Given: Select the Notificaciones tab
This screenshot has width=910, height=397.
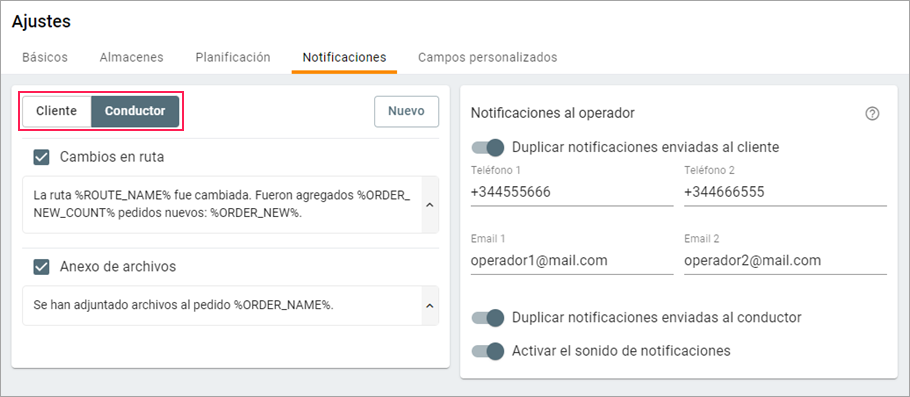Looking at the screenshot, I should pos(344,57).
